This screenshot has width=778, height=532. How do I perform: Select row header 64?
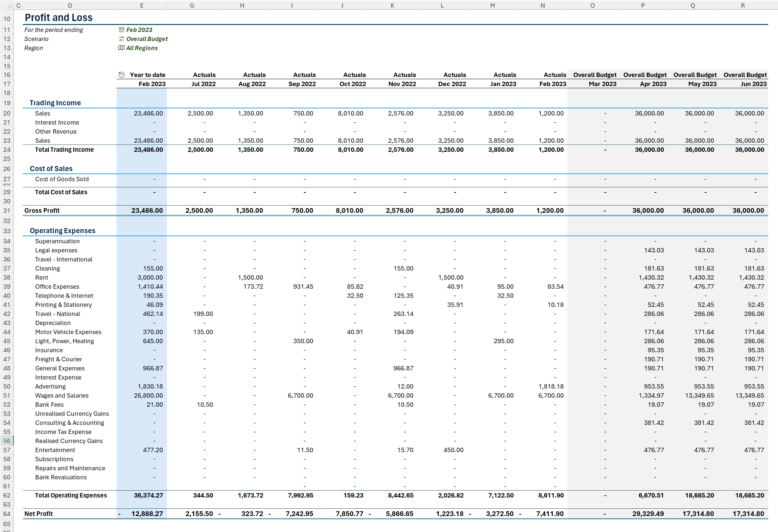pyautogui.click(x=7, y=513)
